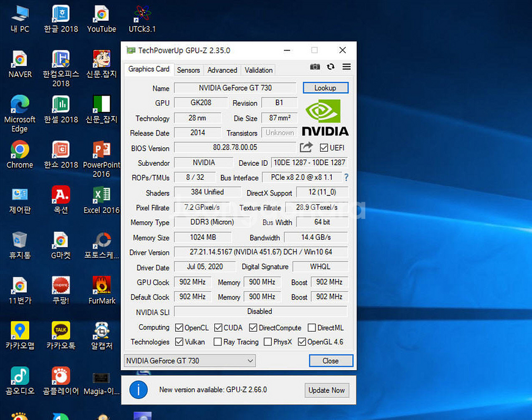Screen dimensions: 532x420
Task: Select the 곰플레이어 desktop icon
Action: [x=61, y=381]
